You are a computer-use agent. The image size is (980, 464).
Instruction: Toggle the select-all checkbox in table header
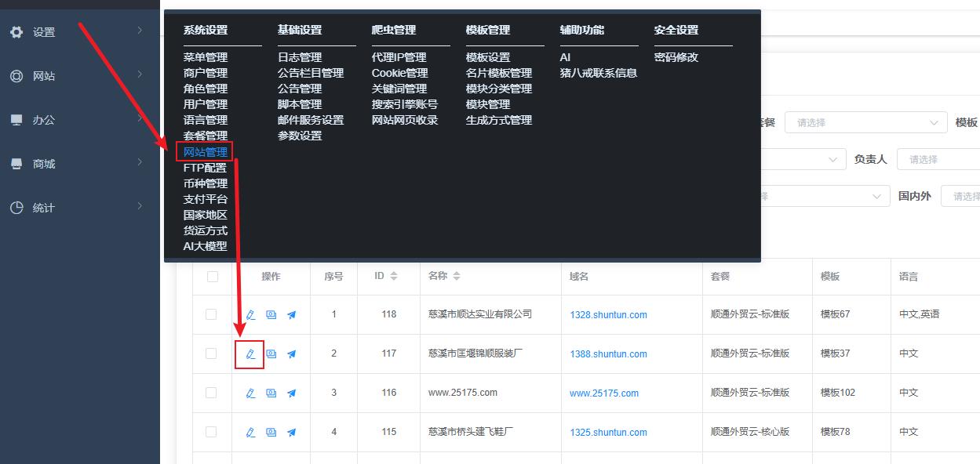(x=212, y=277)
